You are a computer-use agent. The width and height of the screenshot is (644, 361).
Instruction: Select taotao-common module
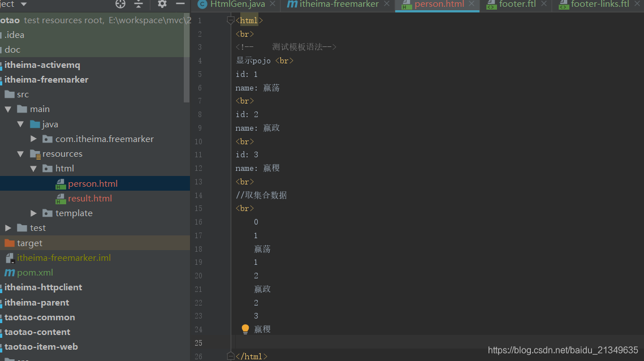click(x=40, y=317)
